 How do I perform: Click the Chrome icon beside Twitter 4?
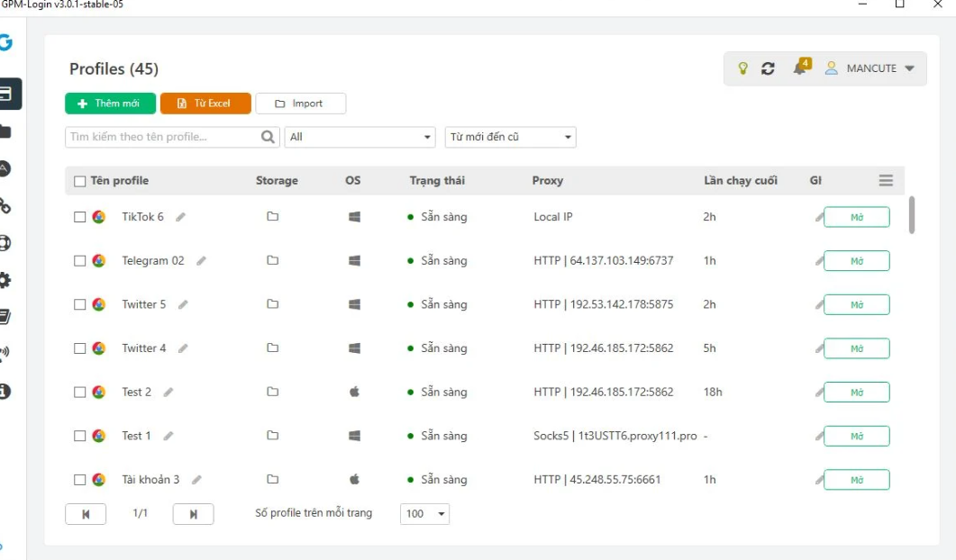[x=100, y=348]
